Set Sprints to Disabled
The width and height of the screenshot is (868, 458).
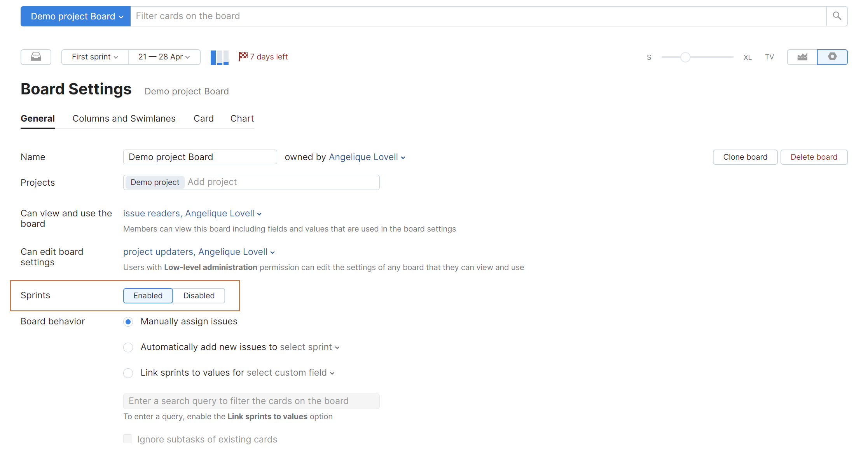coord(199,296)
